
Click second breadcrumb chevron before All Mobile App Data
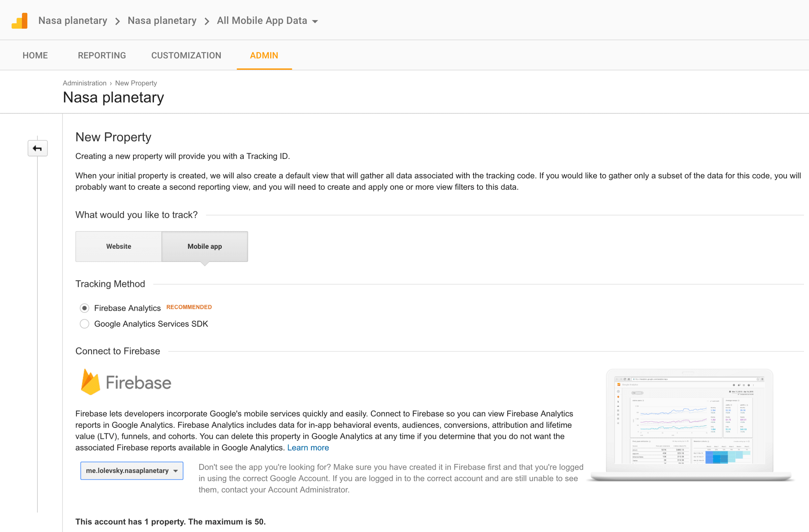click(207, 22)
